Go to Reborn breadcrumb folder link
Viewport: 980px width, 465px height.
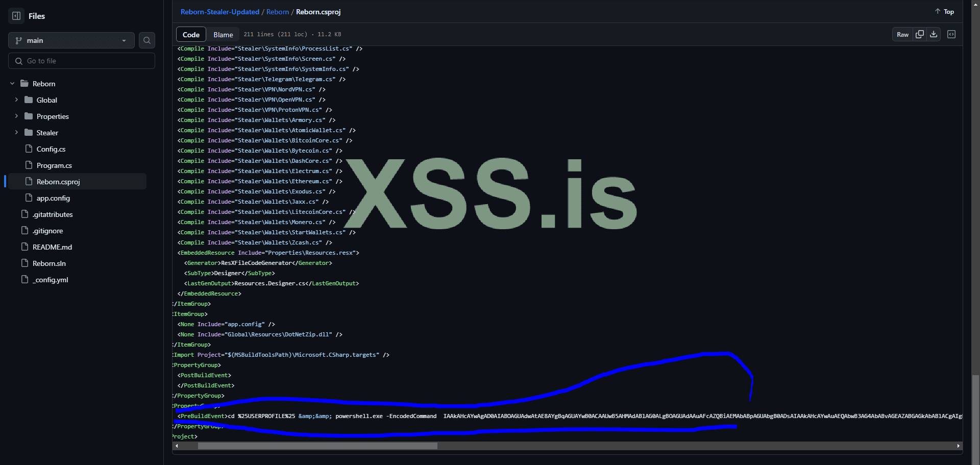click(x=278, y=12)
